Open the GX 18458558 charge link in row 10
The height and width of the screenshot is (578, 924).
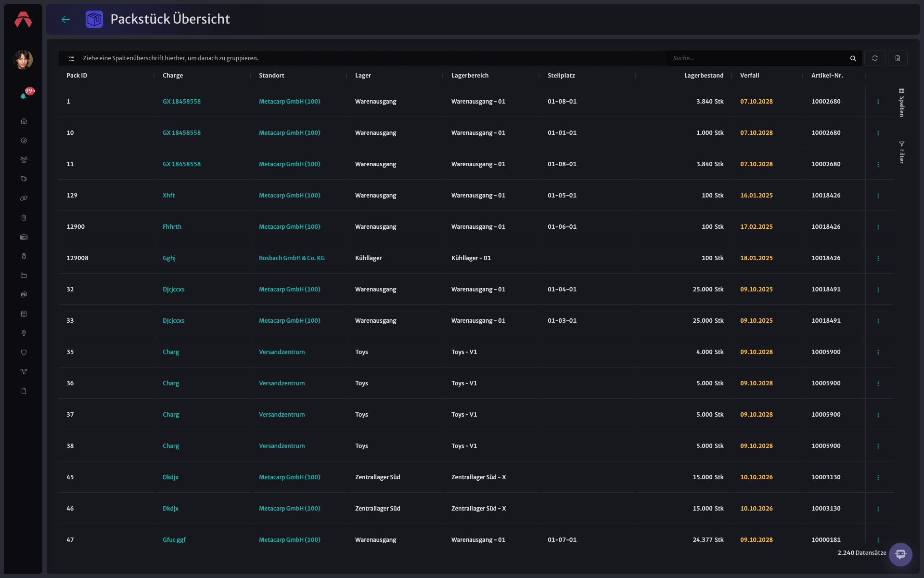(181, 133)
